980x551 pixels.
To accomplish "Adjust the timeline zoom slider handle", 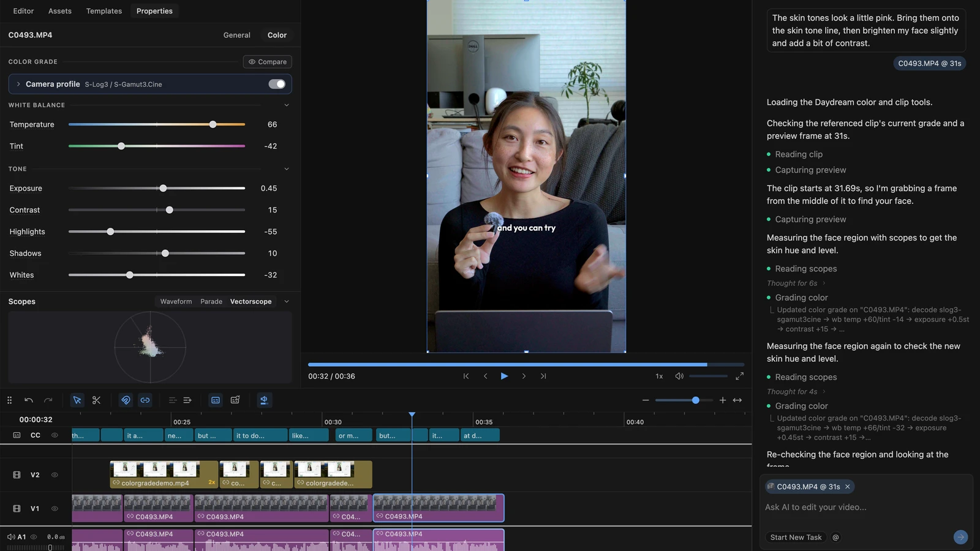I will click(696, 400).
